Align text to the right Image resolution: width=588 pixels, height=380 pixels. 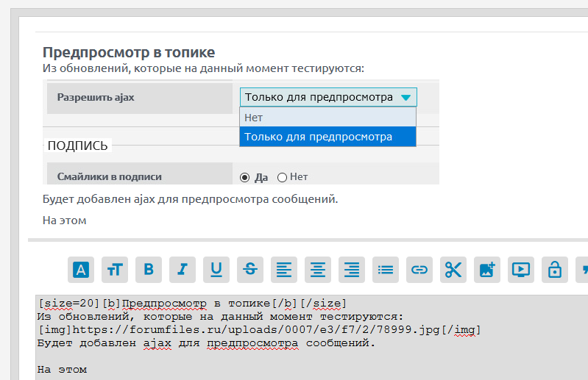[x=352, y=270]
